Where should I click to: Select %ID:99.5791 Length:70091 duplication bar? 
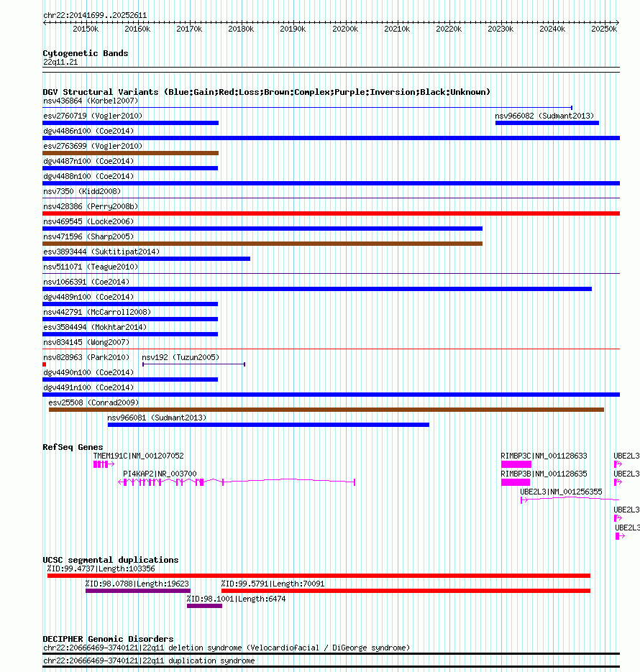[406, 591]
